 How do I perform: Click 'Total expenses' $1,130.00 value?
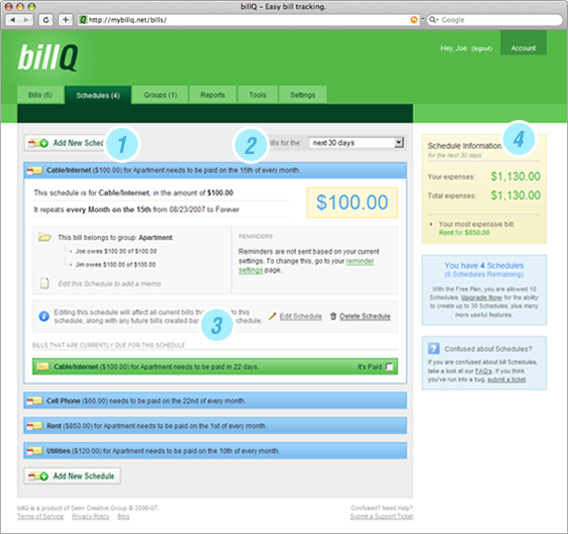515,195
